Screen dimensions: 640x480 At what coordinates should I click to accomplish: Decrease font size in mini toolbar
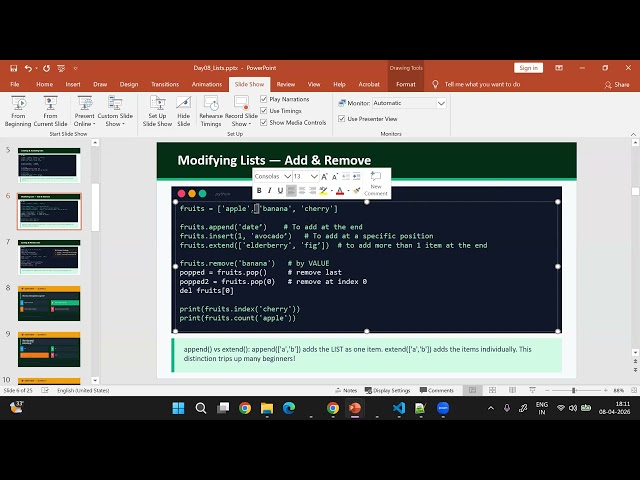tap(335, 177)
